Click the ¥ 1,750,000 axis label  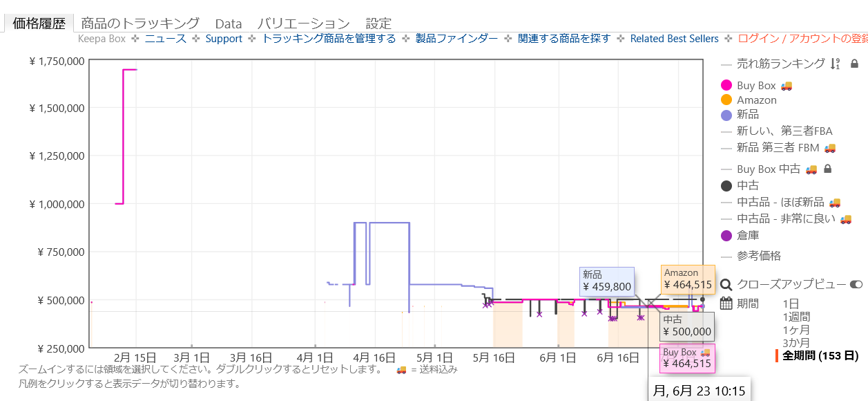point(57,61)
